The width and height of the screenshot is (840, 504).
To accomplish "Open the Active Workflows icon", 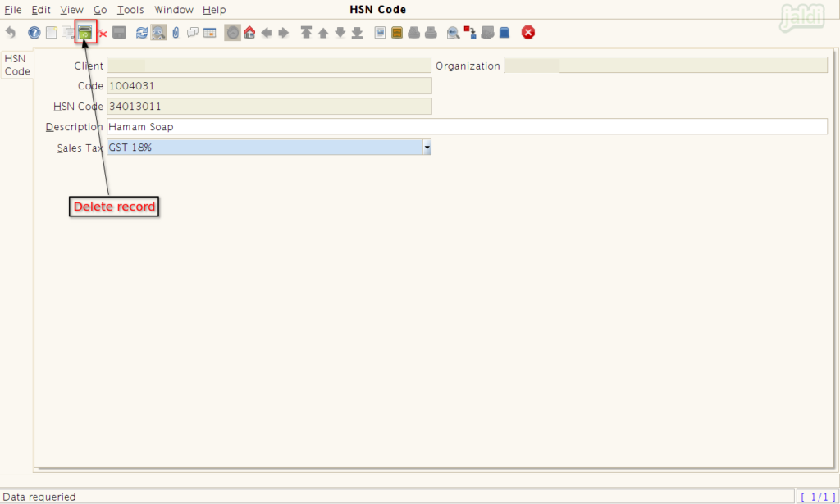I will pos(470,33).
